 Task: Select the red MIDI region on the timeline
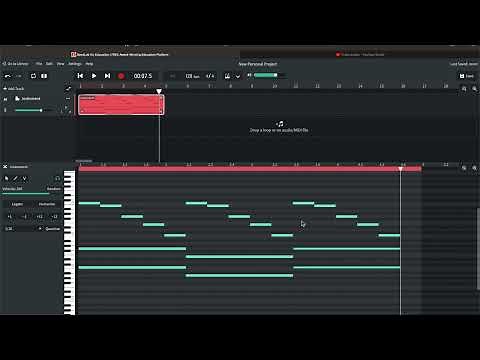click(121, 105)
